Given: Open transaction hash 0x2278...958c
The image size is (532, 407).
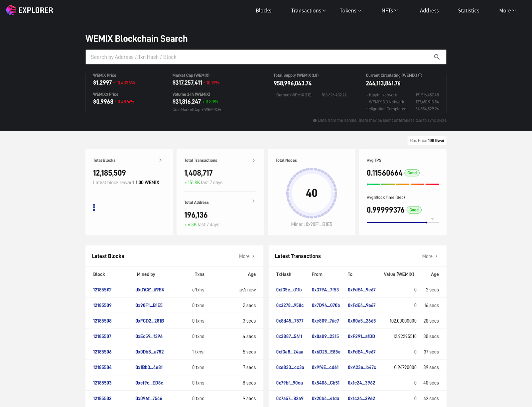Looking at the screenshot, I should click(x=290, y=305).
